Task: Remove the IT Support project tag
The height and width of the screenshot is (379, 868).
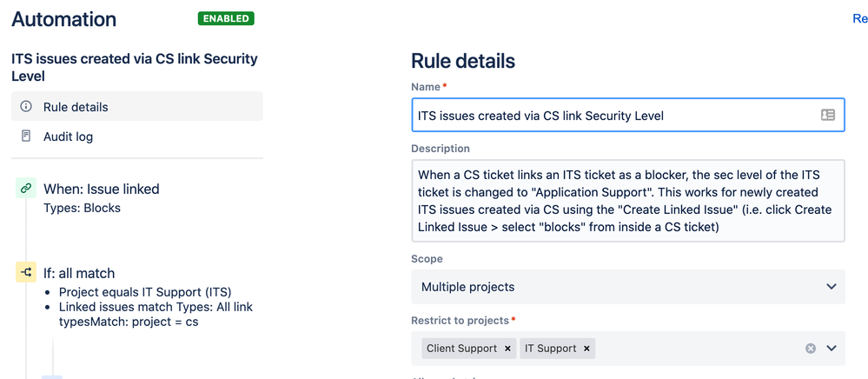Action: (x=587, y=349)
